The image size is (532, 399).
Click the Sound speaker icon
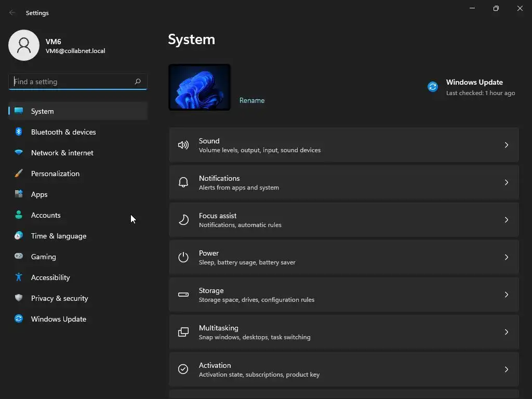click(x=183, y=145)
